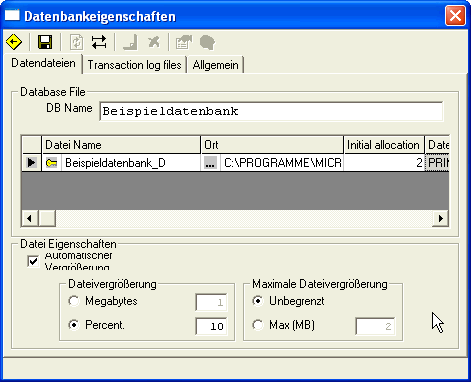The width and height of the screenshot is (471, 382).
Task: Click the DB Name text field
Action: pos(271,111)
